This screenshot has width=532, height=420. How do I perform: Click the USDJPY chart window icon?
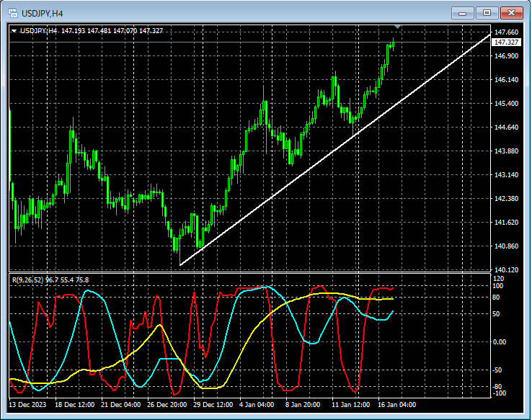tap(13, 13)
